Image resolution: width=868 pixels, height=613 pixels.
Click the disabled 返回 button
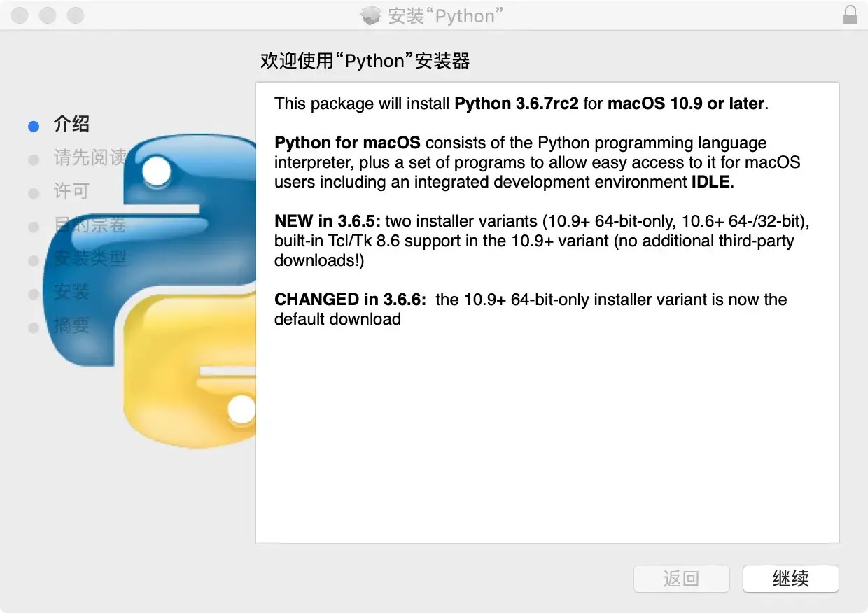tap(681, 579)
